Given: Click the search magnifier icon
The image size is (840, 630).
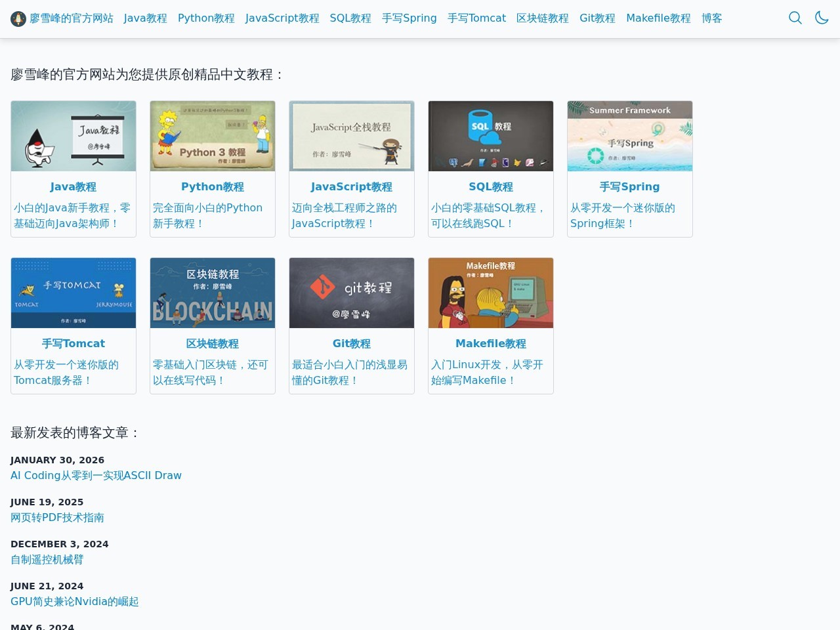Looking at the screenshot, I should tap(795, 18).
